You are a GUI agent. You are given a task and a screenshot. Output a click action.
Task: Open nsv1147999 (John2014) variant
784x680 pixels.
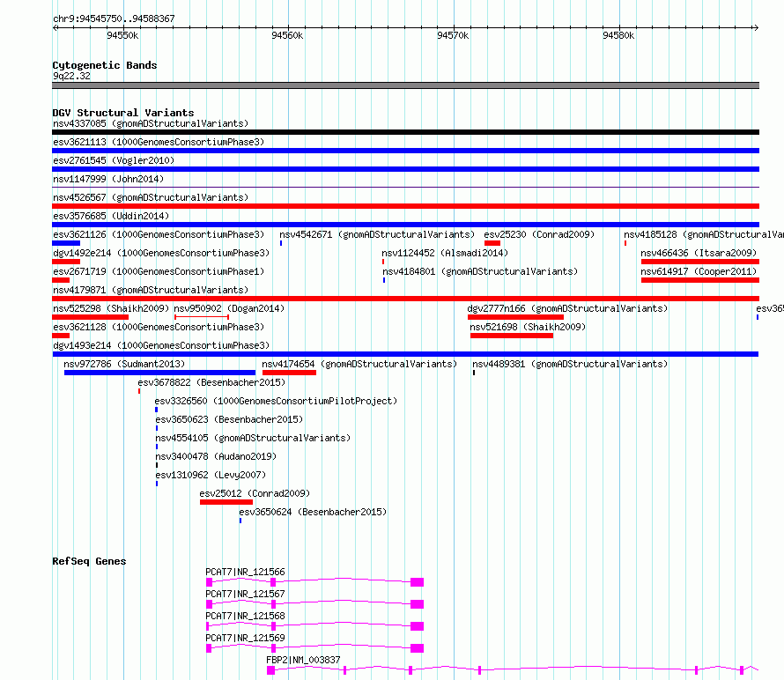tap(108, 179)
